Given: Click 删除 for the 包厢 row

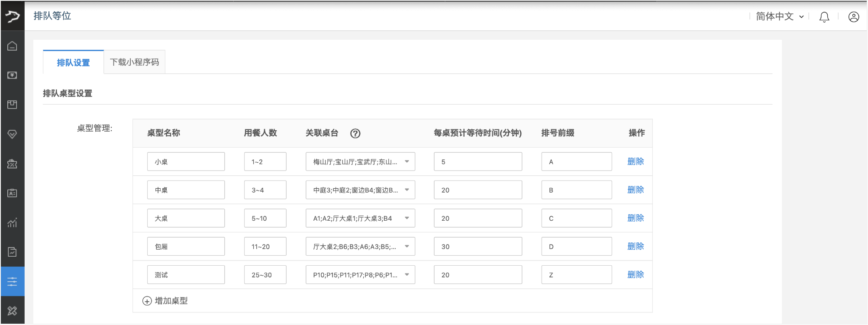Looking at the screenshot, I should coord(635,246).
